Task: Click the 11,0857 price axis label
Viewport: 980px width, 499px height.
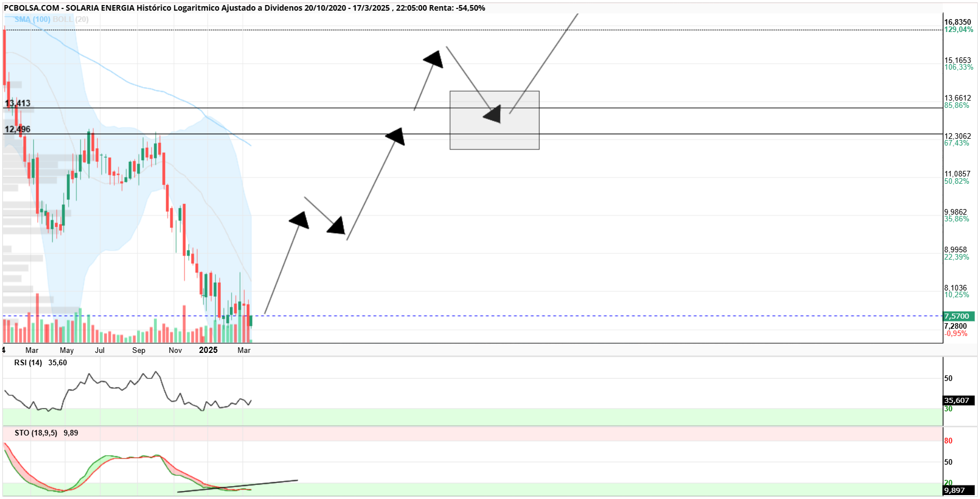Action: [x=958, y=174]
